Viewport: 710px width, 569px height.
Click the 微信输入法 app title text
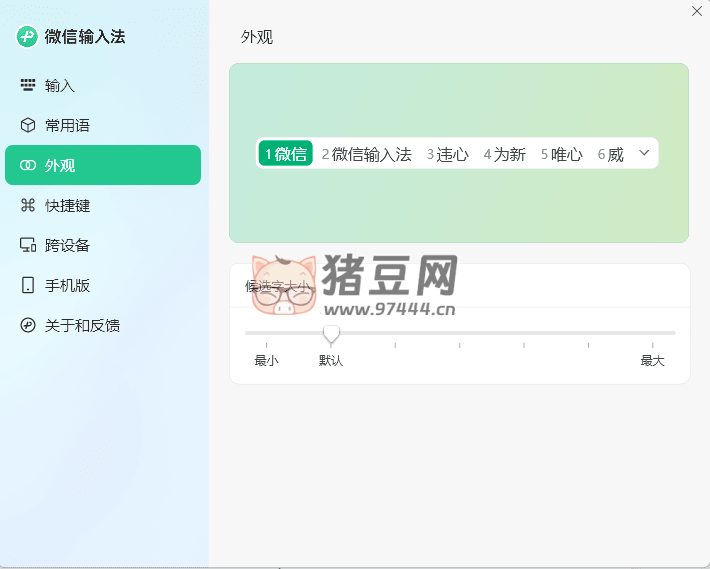pos(85,37)
